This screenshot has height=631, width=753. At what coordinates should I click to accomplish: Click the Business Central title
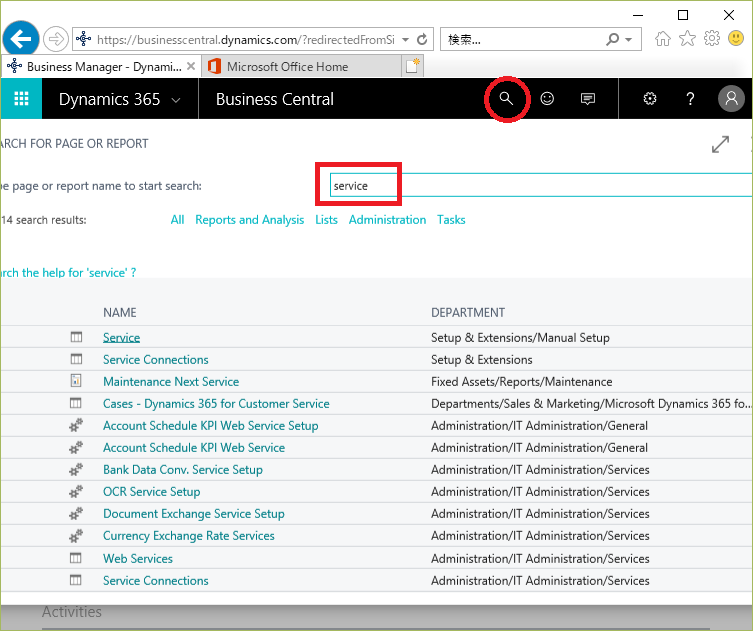pyautogui.click(x=275, y=99)
